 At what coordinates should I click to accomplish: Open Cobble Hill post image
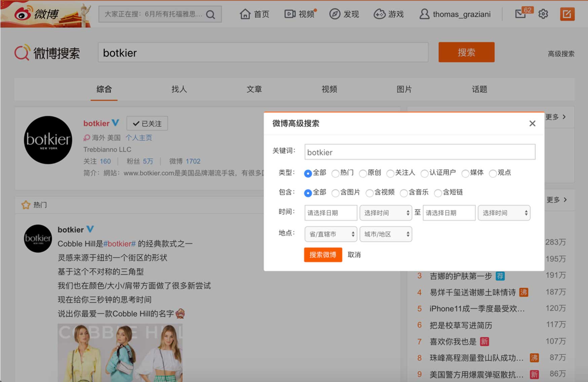point(120,353)
